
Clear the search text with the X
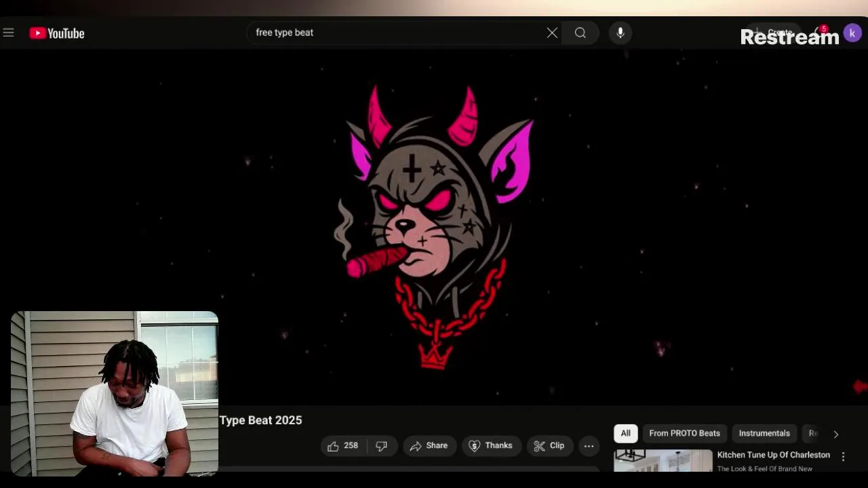[x=552, y=33]
